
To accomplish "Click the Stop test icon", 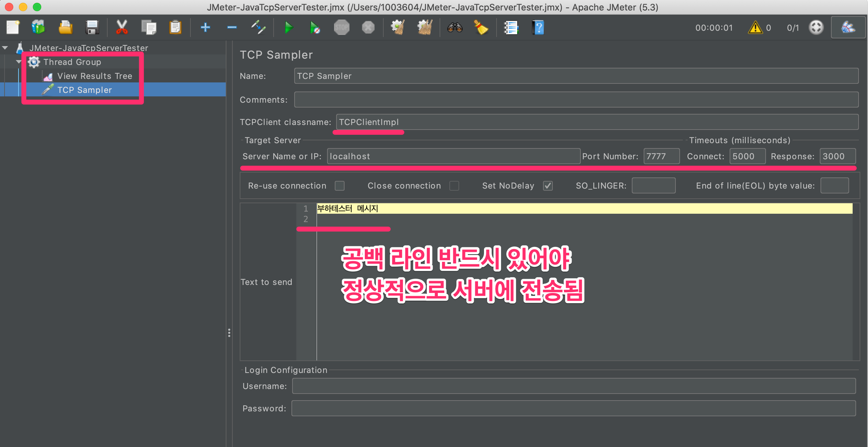I will pos(342,27).
